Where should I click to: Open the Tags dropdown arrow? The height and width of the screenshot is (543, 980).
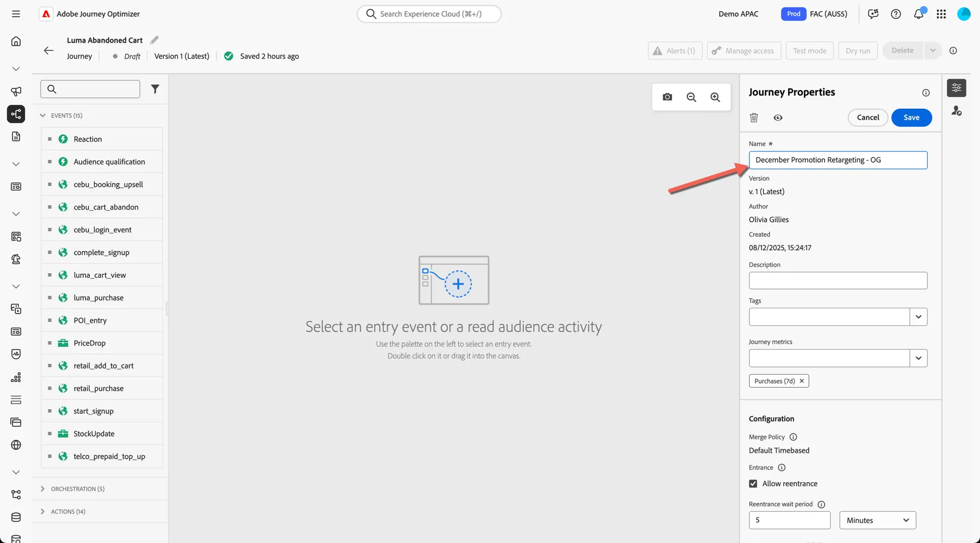point(918,317)
